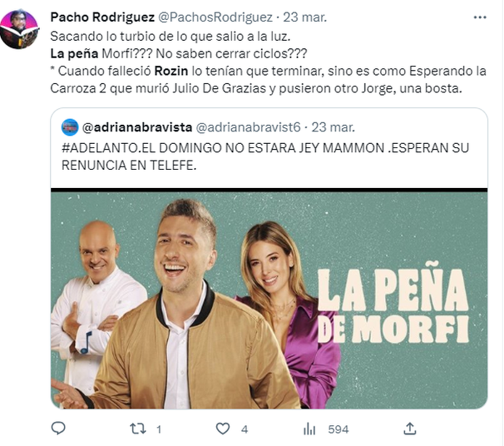Click the bold Rozin keyword
Viewport: 504px width, 446px height.
pyautogui.click(x=171, y=71)
